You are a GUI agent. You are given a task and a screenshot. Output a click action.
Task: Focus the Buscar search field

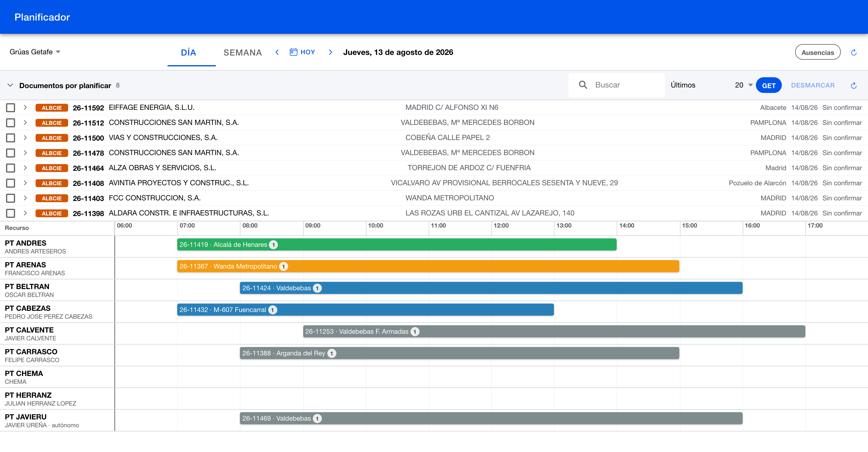616,85
